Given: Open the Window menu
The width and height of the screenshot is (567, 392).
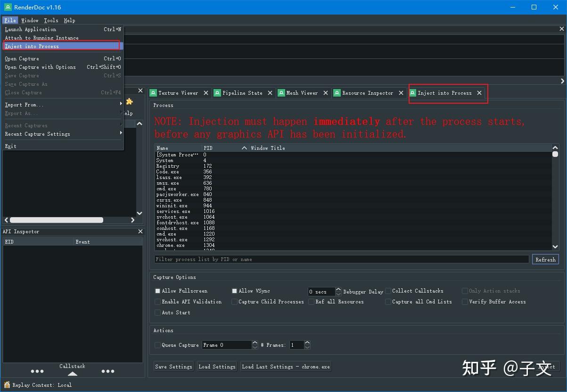Looking at the screenshot, I should click(30, 20).
